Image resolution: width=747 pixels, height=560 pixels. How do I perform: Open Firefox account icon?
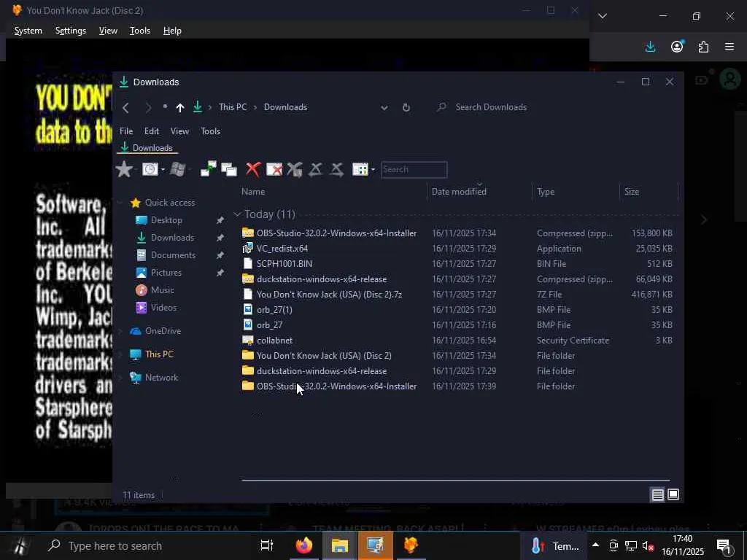tap(677, 47)
